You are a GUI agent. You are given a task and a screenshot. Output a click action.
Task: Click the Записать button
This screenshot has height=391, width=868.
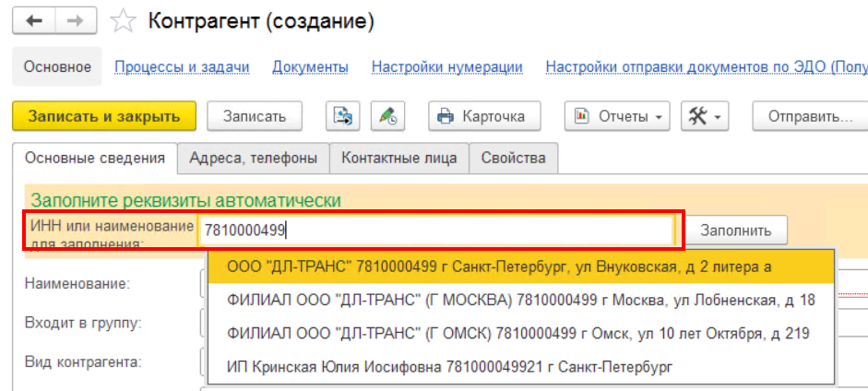point(255,116)
